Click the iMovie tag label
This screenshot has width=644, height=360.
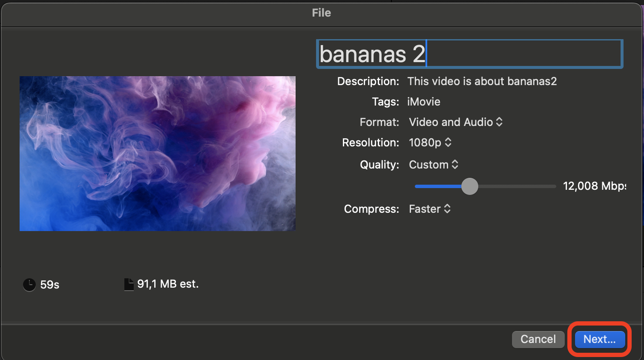[x=423, y=102]
